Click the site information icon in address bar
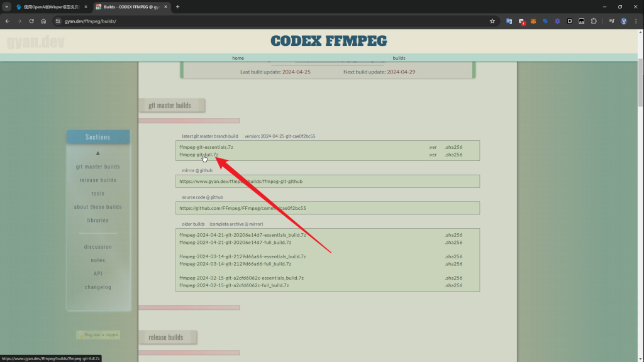Viewport: 644px width, 362px height. tap(58, 21)
